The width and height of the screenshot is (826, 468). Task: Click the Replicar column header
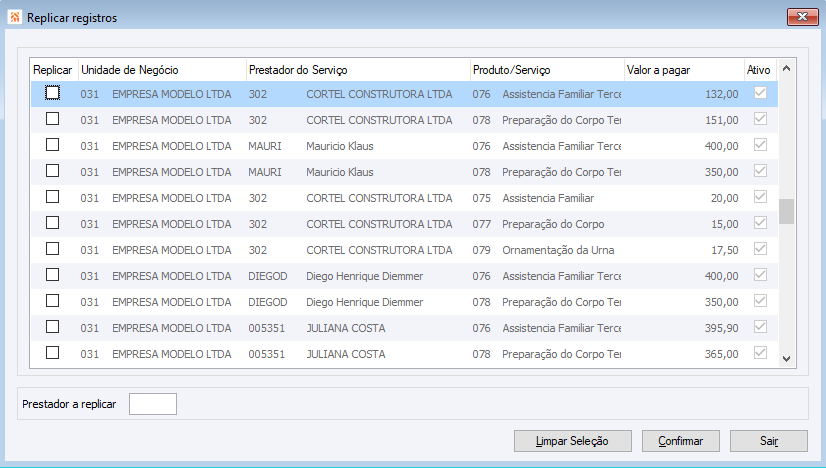coord(53,70)
